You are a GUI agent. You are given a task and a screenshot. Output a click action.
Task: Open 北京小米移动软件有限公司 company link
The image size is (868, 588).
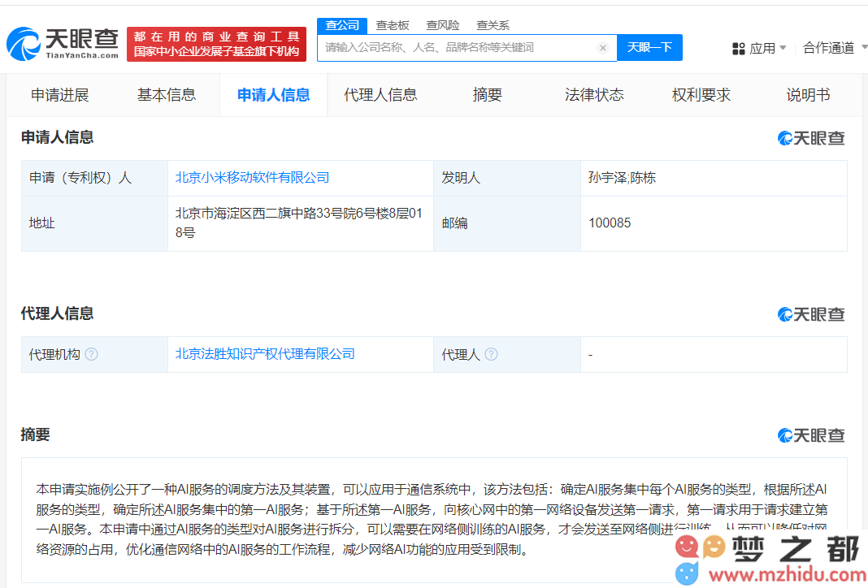click(253, 178)
